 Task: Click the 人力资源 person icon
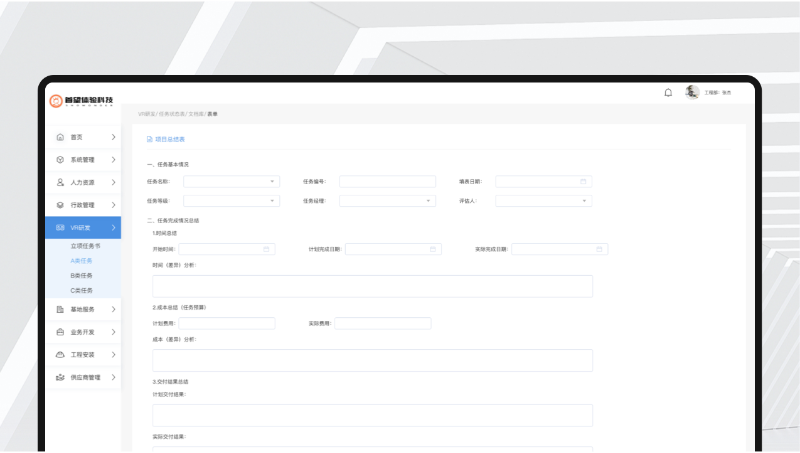point(60,182)
